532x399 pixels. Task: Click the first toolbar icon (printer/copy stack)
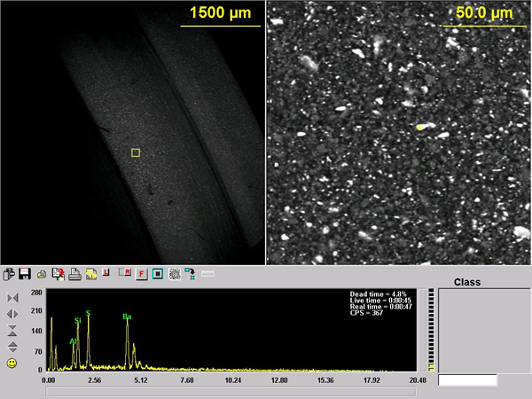tap(9, 274)
